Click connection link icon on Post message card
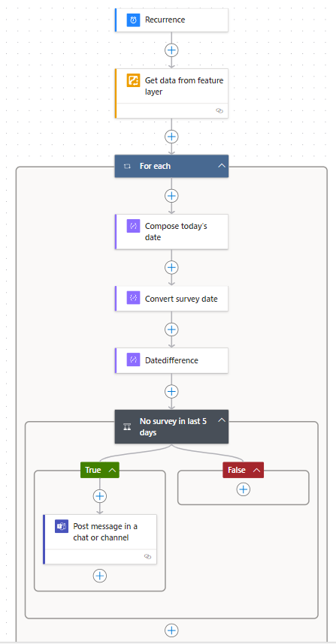The height and width of the screenshot is (644, 336). coord(148,556)
